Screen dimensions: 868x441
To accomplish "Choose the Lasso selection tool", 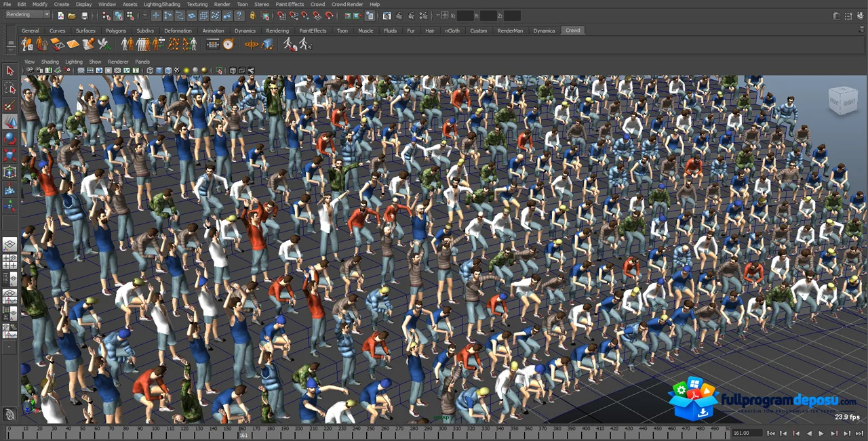I will click(x=9, y=88).
